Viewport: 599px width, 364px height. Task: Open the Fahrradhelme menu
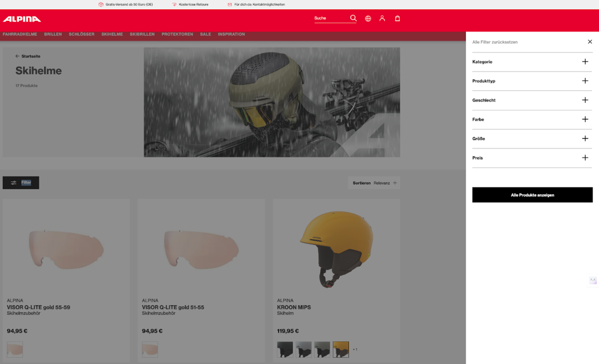(x=20, y=34)
